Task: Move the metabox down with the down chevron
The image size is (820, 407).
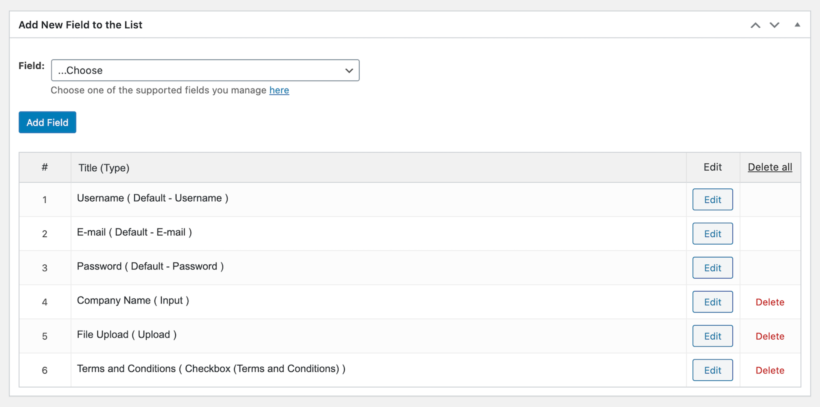Action: pos(775,25)
